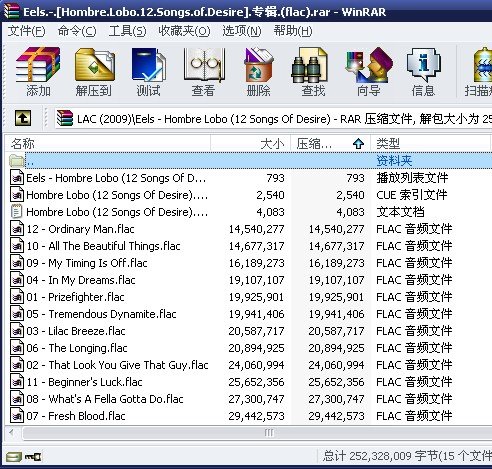Go up one folder level button
The width and height of the screenshot is (492, 469).
tap(23, 118)
